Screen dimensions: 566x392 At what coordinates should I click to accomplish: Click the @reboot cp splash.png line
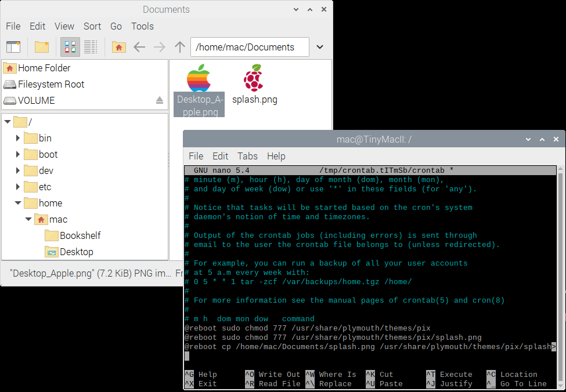tap(370, 347)
